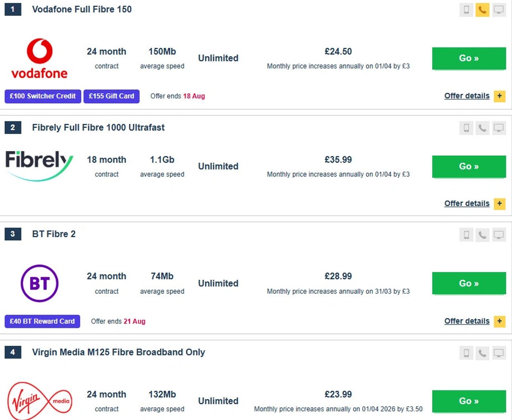Click the phone icon on Virgin Media listing
This screenshot has width=512, height=420.
[482, 353]
